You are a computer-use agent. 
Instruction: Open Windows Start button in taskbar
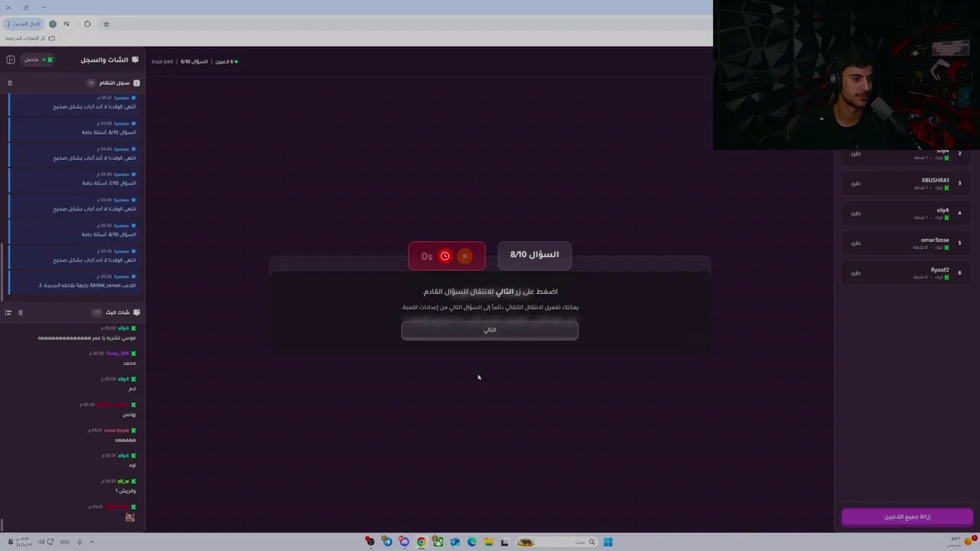608,542
